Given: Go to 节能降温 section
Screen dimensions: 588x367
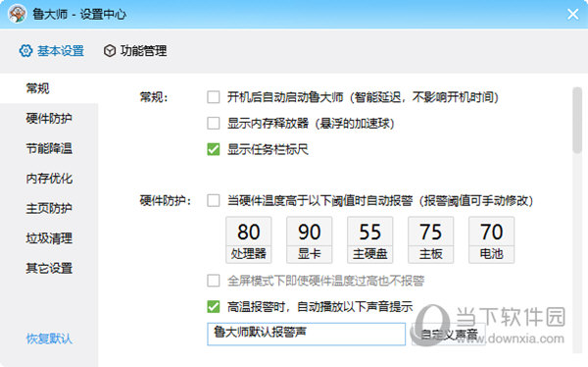Looking at the screenshot, I should click(49, 148).
